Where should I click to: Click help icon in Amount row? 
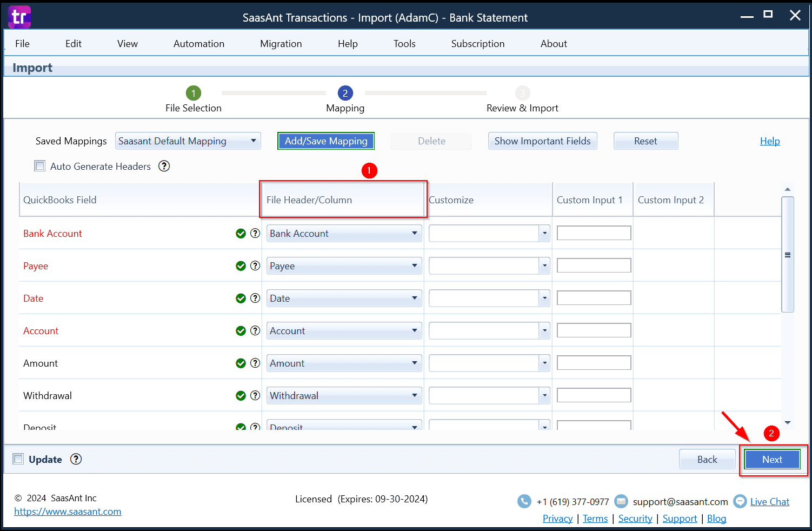(x=255, y=363)
